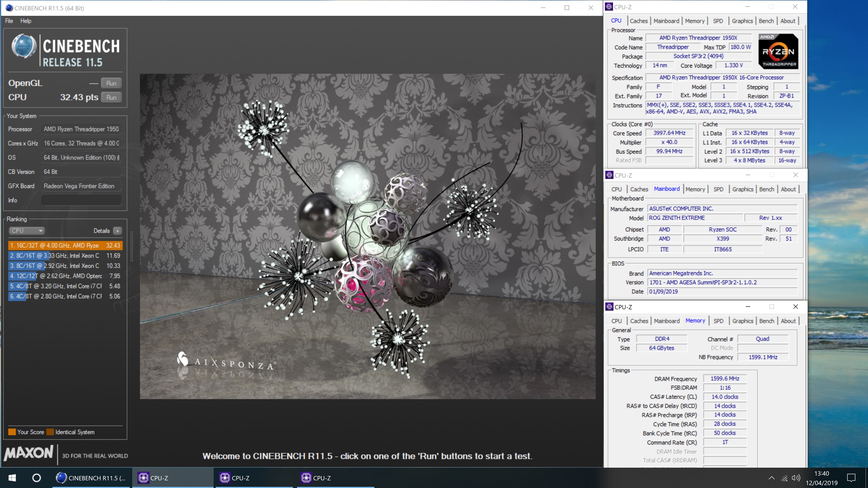Open Graphics tab in top CPU-Z window
This screenshot has width=868, height=488.
[x=742, y=21]
